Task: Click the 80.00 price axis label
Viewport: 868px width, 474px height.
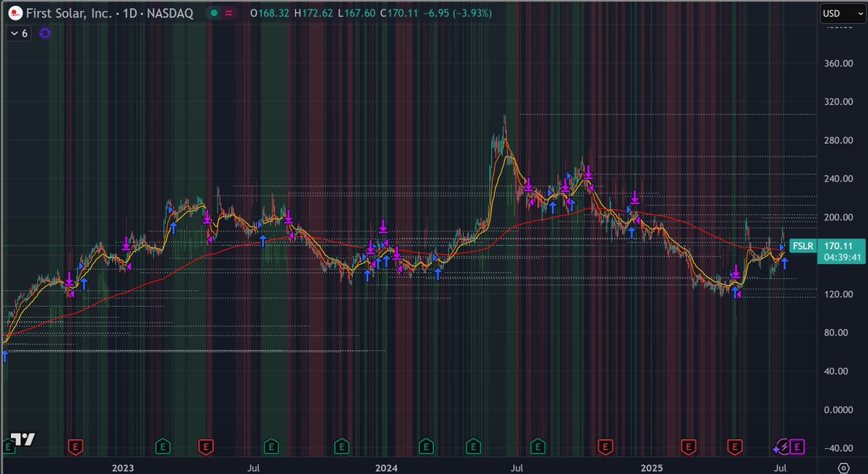Action: pyautogui.click(x=835, y=333)
